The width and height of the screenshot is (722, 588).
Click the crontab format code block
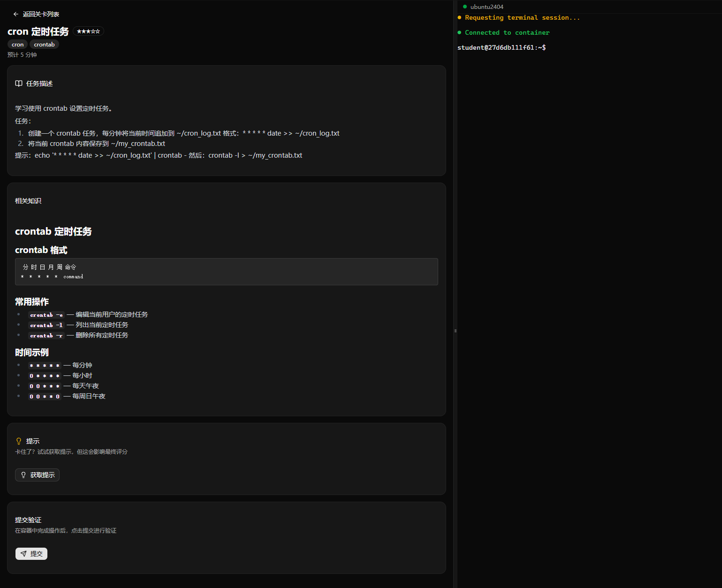coord(227,272)
